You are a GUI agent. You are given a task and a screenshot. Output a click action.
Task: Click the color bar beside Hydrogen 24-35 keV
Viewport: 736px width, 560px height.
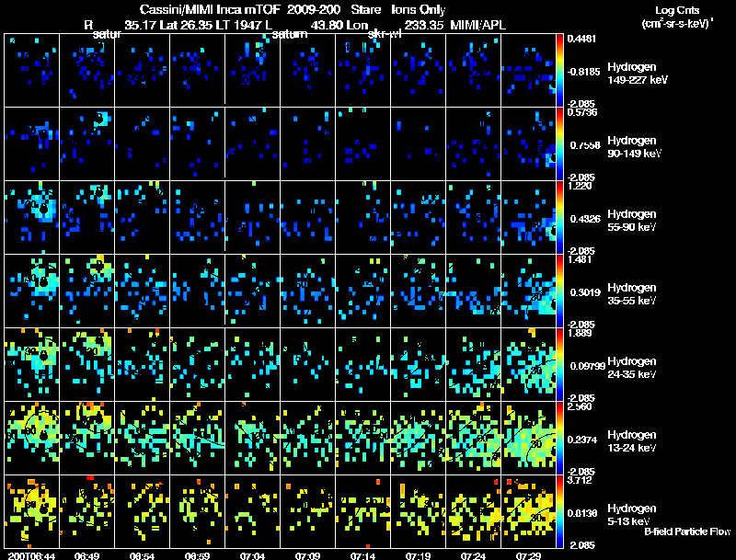559,364
